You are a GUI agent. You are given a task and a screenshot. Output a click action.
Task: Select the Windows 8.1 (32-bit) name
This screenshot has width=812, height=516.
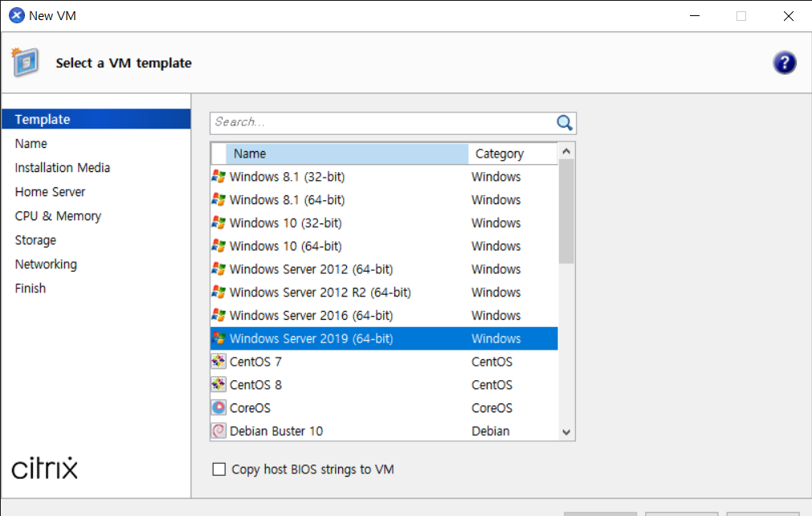[287, 177]
